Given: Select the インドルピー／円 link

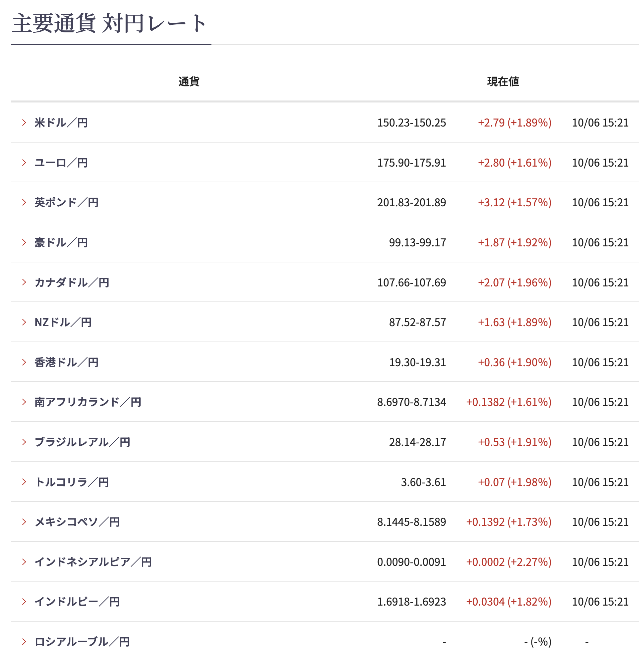Looking at the screenshot, I should point(77,602).
